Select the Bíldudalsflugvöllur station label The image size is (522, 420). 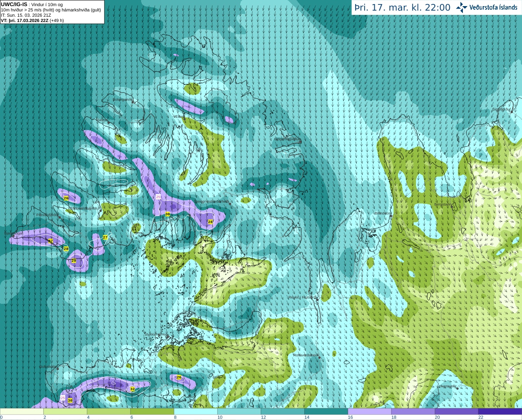pos(85,208)
